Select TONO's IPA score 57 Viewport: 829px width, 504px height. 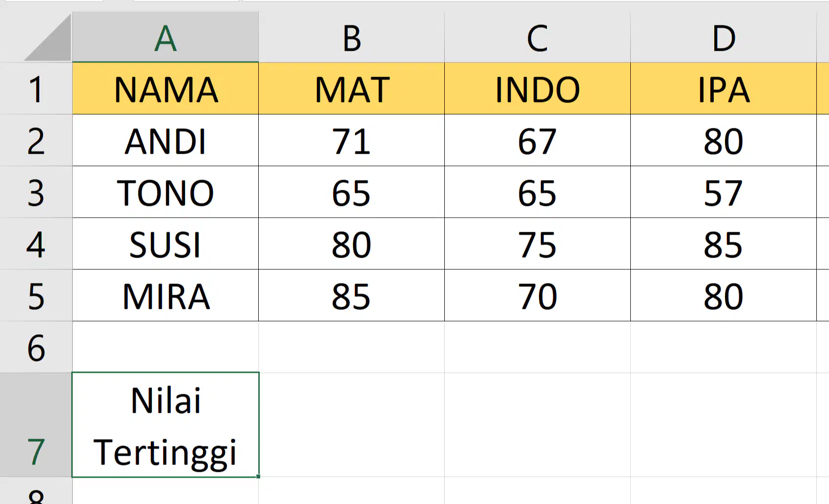[x=724, y=192]
